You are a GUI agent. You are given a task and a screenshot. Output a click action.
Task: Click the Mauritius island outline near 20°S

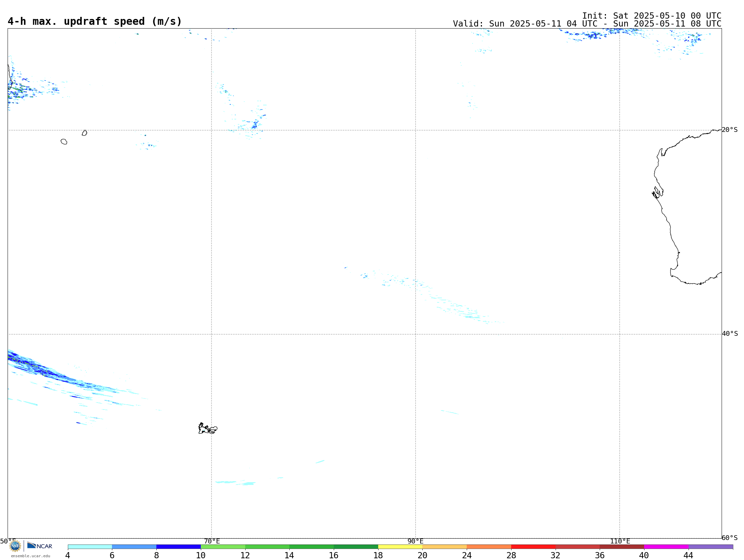pos(84,133)
